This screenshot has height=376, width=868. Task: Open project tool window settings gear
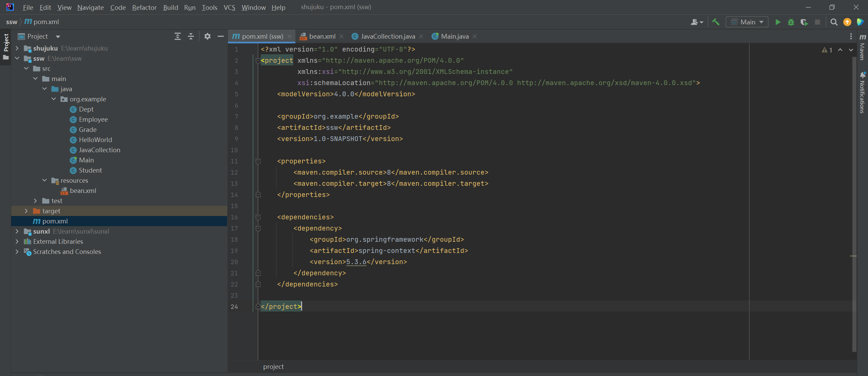(208, 36)
